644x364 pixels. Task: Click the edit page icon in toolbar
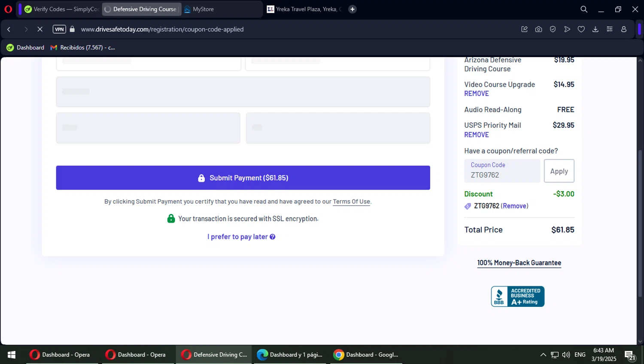click(x=524, y=29)
